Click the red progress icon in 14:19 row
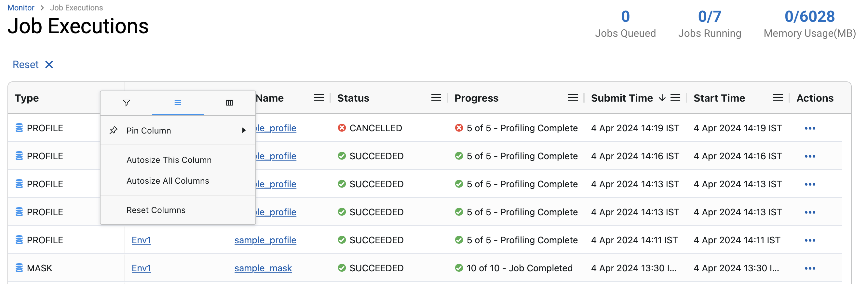Image resolution: width=868 pixels, height=284 pixels. click(x=459, y=128)
